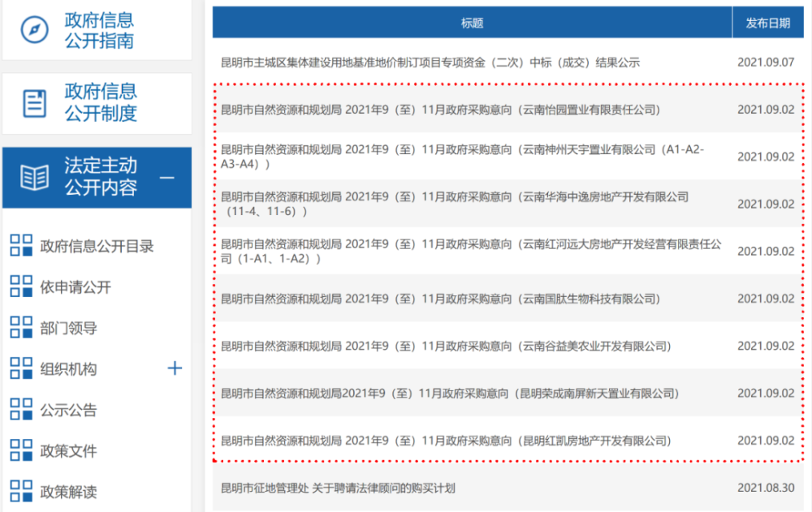Screen dimensions: 812x512
Task: Go to 依申请公开
Action: 76,286
